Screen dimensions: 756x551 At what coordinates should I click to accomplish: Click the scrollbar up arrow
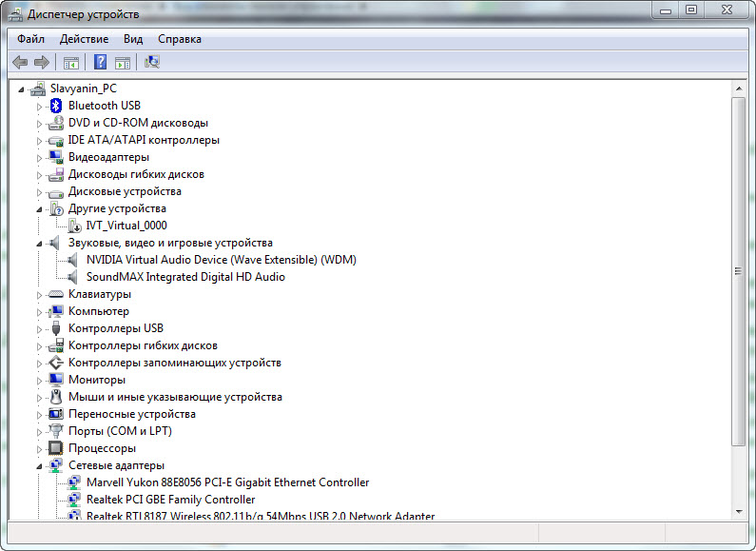pos(739,89)
